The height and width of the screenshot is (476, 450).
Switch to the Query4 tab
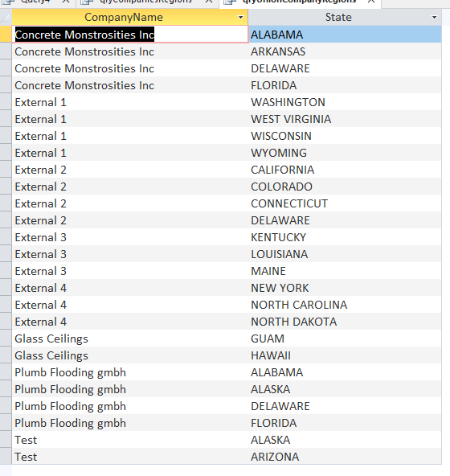(35, 2)
